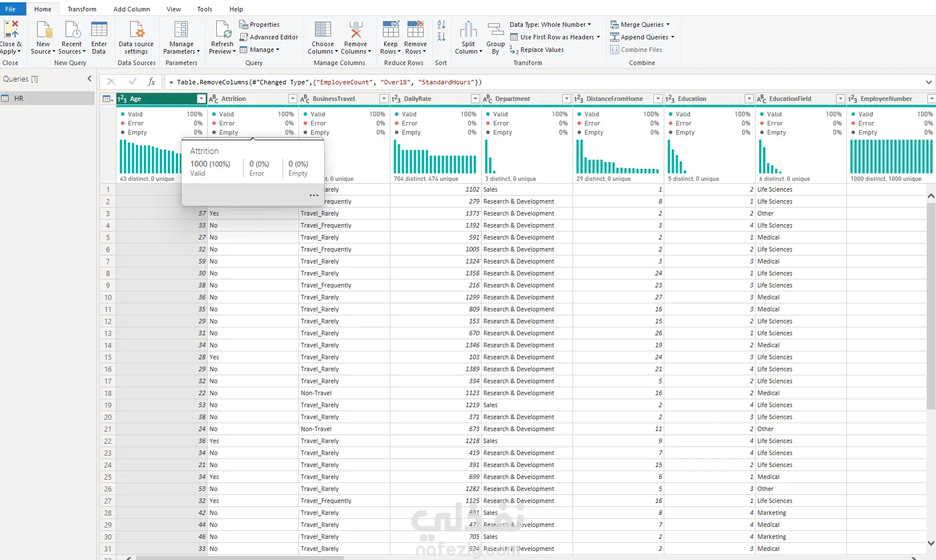Click the Remove Rows icon
The height and width of the screenshot is (560, 936).
415,29
